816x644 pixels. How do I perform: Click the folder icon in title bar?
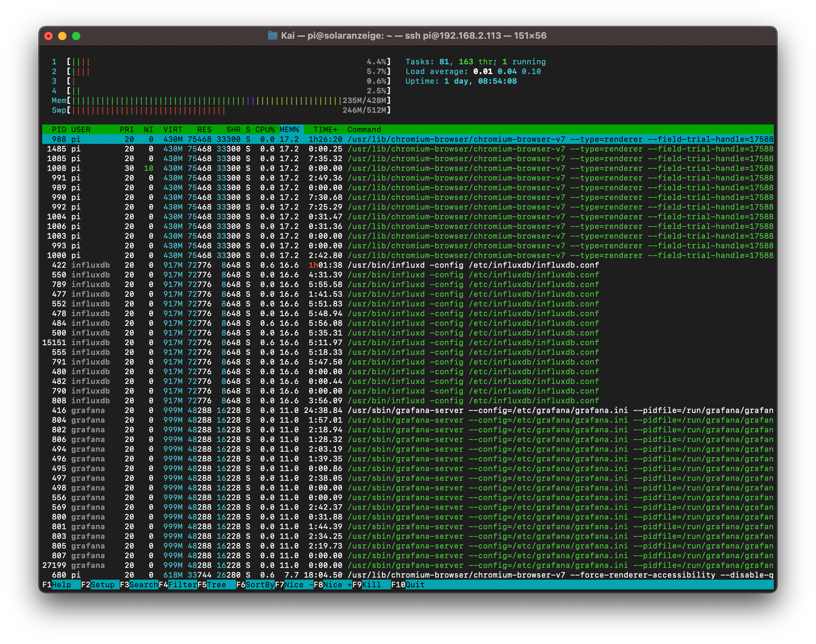(x=272, y=35)
